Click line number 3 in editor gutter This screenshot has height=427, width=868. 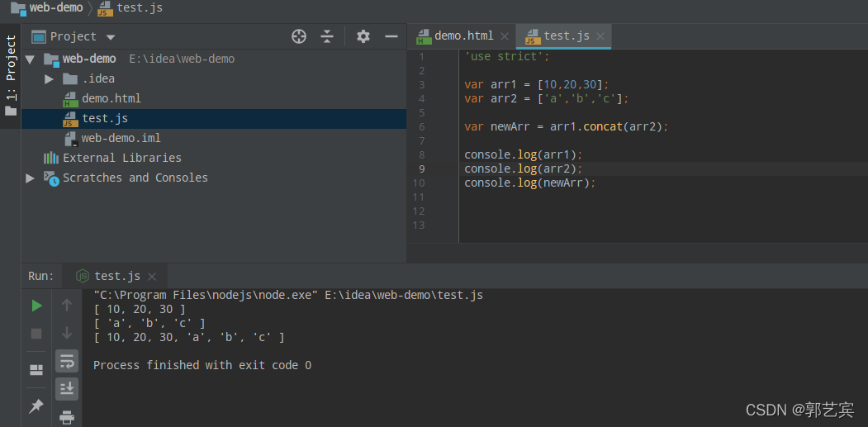click(x=422, y=85)
